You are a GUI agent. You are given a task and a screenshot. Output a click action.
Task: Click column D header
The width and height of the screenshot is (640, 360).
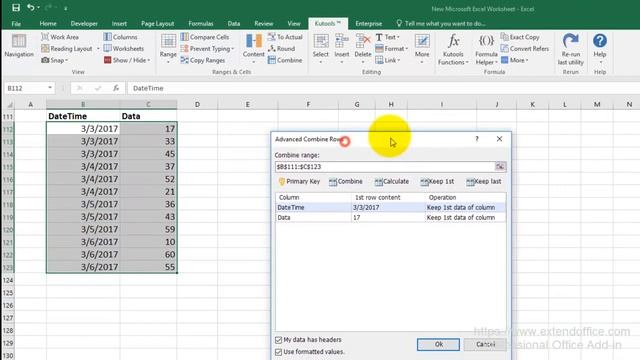click(x=197, y=104)
